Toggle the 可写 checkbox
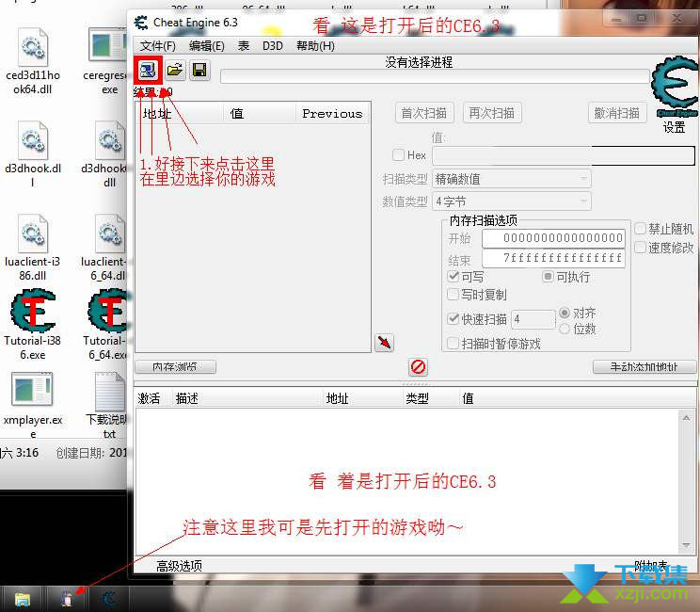Image resolution: width=700 pixels, height=612 pixels. [453, 277]
